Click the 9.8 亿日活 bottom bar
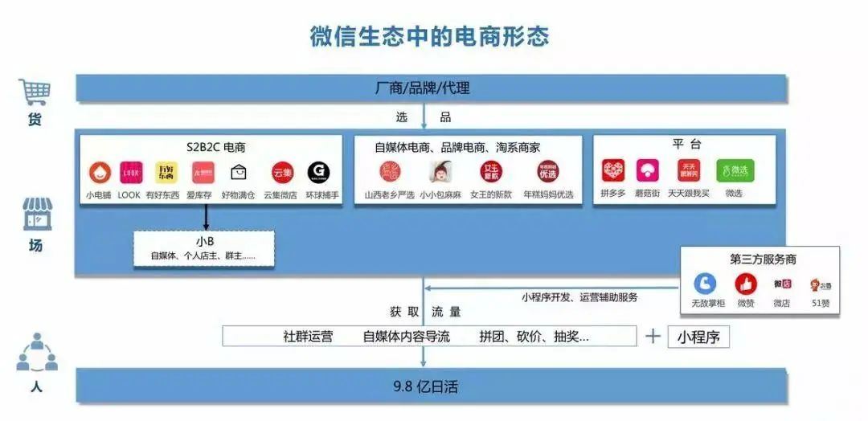The height and width of the screenshot is (421, 868). pos(431,386)
